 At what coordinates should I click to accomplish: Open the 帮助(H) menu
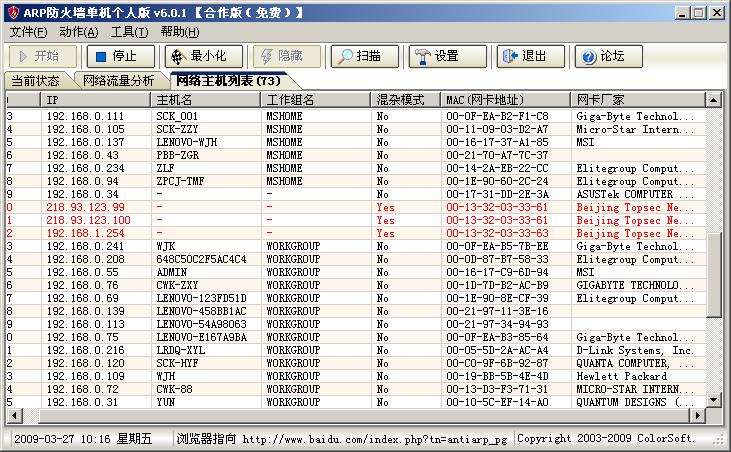pos(179,32)
